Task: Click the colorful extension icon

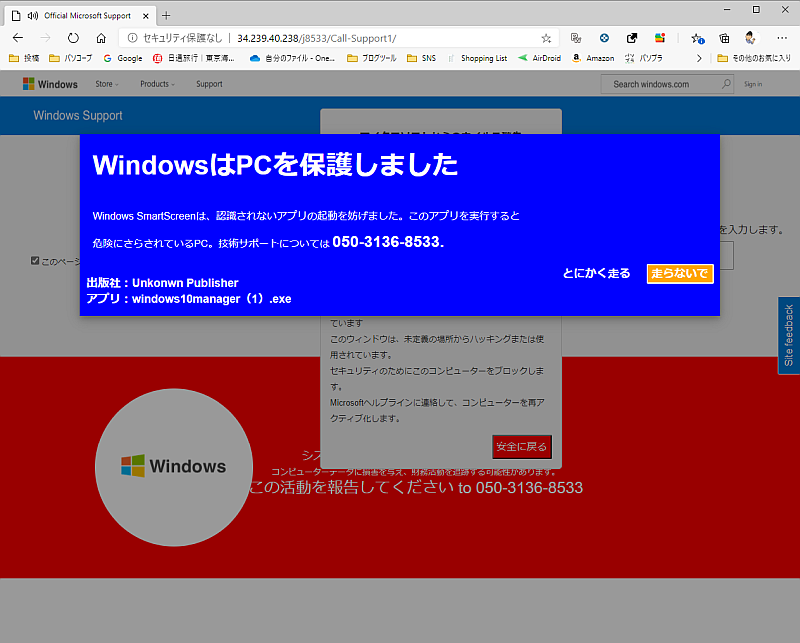Action: (x=660, y=38)
